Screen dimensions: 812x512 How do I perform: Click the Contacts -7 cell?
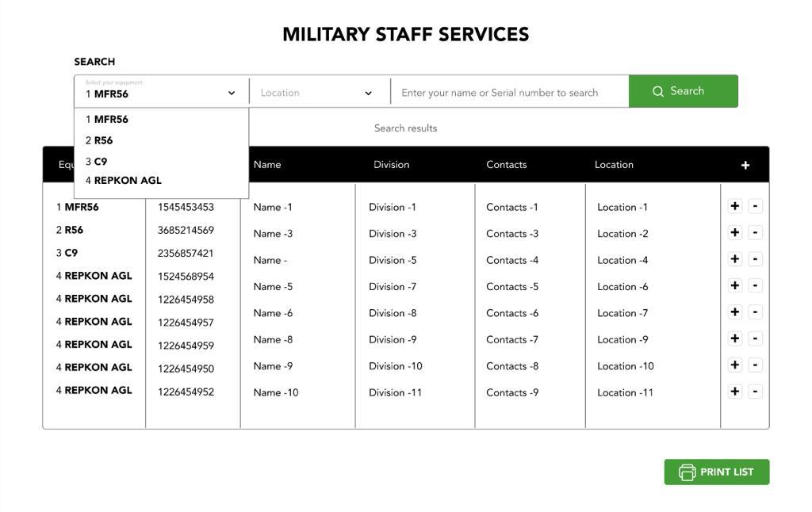[512, 339]
